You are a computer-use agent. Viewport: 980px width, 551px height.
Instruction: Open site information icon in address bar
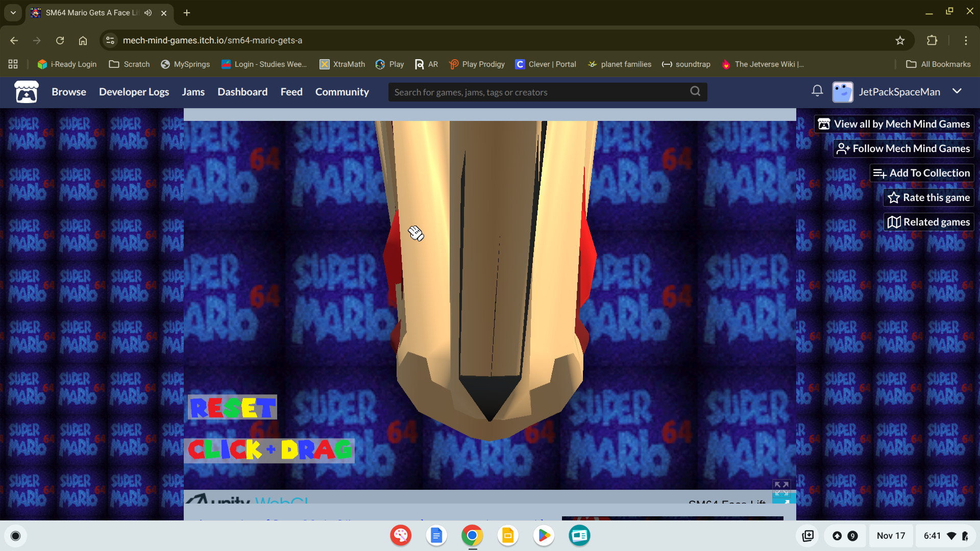110,40
